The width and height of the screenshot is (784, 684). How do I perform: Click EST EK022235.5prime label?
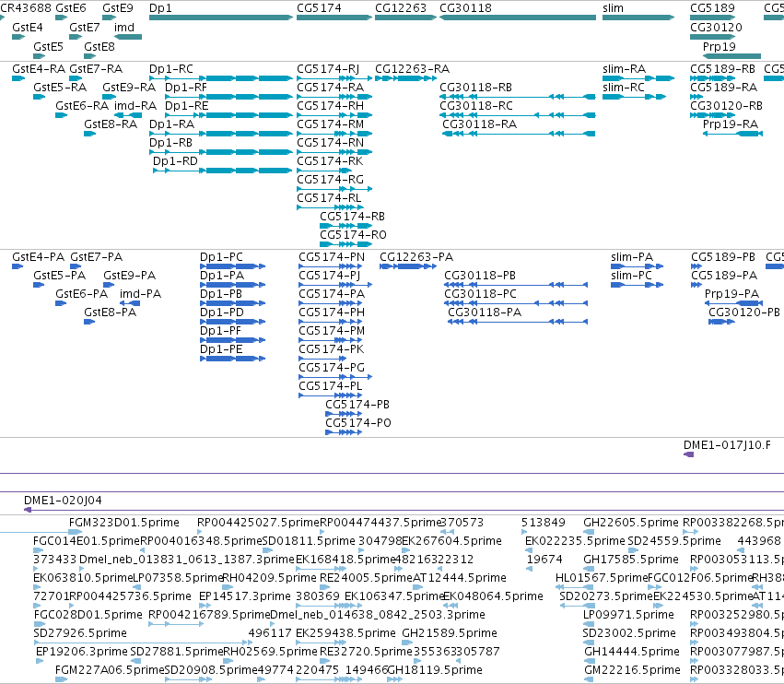click(x=575, y=541)
